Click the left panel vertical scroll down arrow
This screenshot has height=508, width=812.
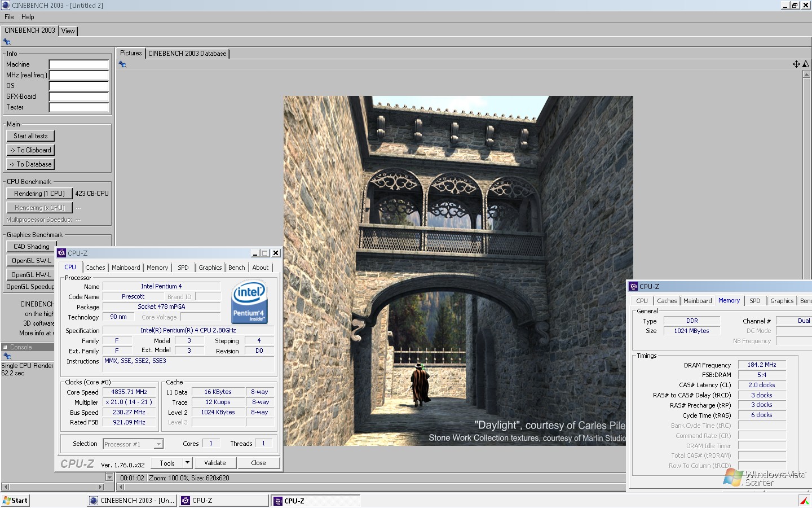[x=110, y=478]
